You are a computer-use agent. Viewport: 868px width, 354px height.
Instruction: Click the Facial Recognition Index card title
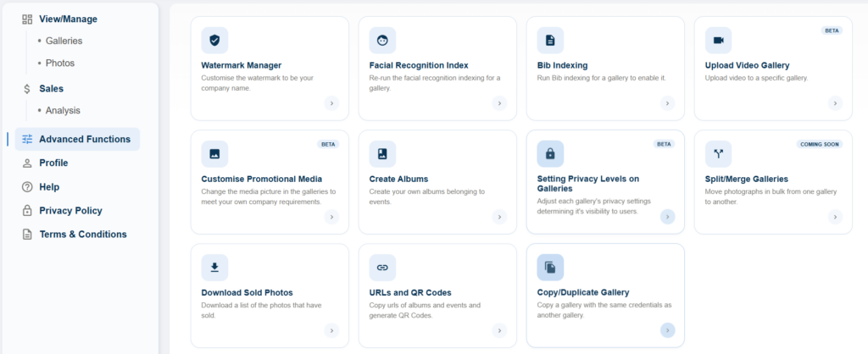(419, 65)
